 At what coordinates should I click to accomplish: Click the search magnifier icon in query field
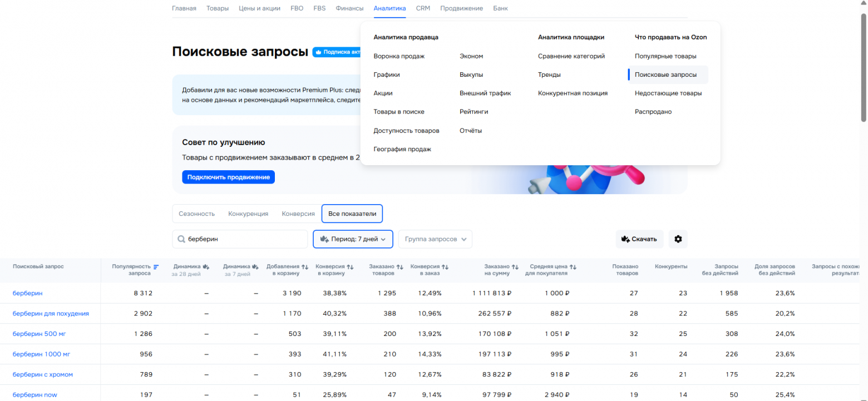181,239
